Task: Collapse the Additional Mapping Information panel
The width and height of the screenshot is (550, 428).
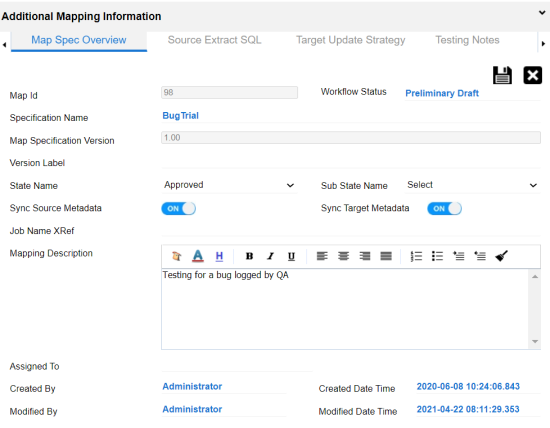Action: tap(542, 13)
